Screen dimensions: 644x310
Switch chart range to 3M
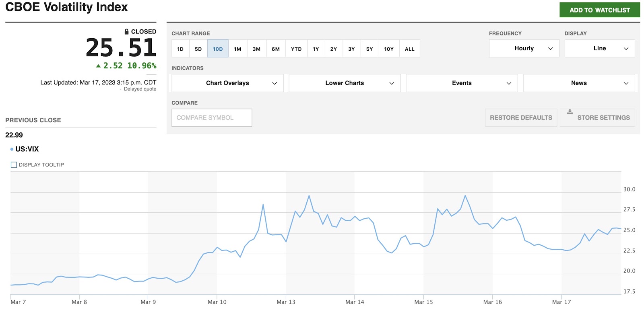click(256, 49)
